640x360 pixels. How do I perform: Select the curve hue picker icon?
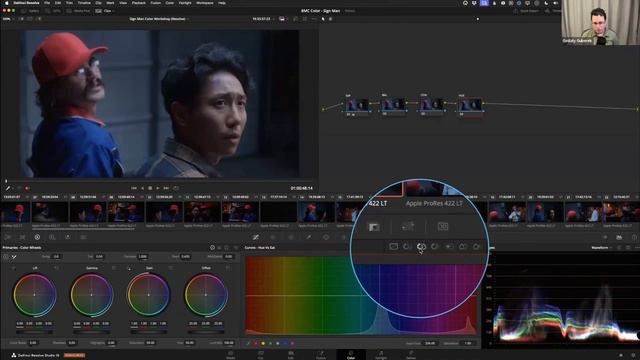click(248, 343)
